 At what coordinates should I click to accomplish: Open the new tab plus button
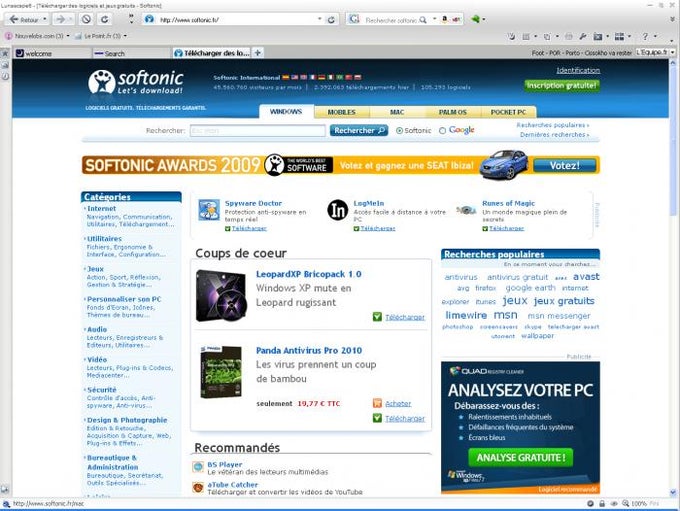pyautogui.click(x=258, y=53)
